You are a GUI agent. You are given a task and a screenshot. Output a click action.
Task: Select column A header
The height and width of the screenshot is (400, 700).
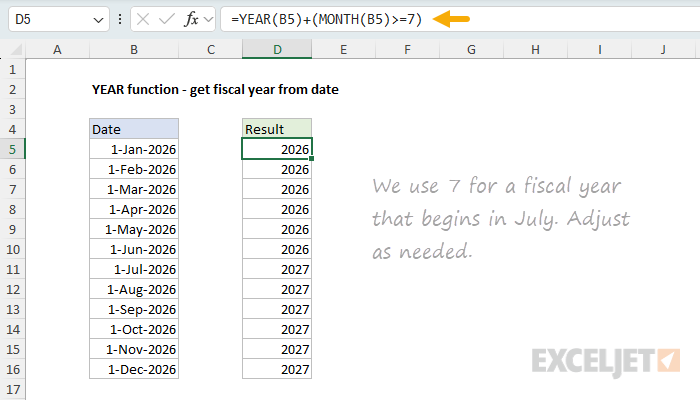tap(57, 50)
